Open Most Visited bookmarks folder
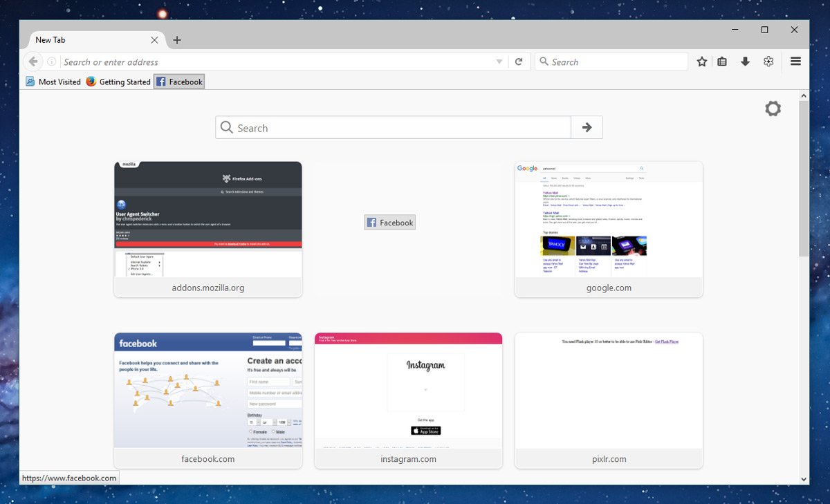This screenshot has width=830, height=504. [x=53, y=82]
